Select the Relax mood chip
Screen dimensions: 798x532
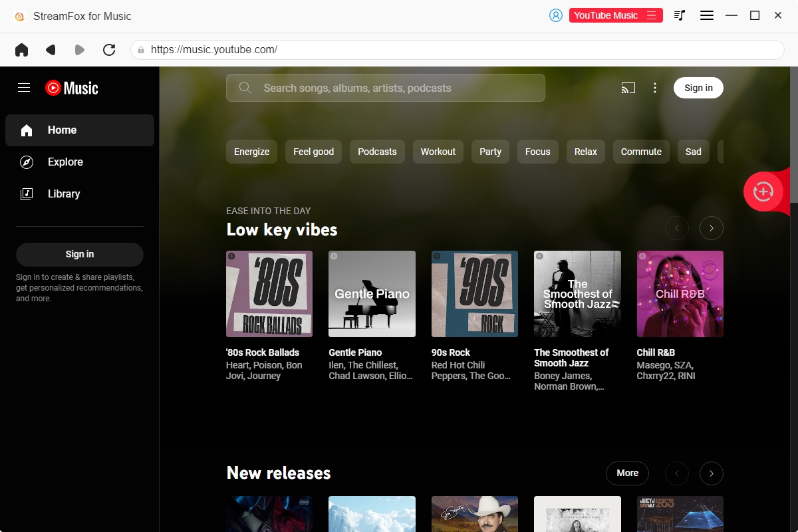pos(586,152)
